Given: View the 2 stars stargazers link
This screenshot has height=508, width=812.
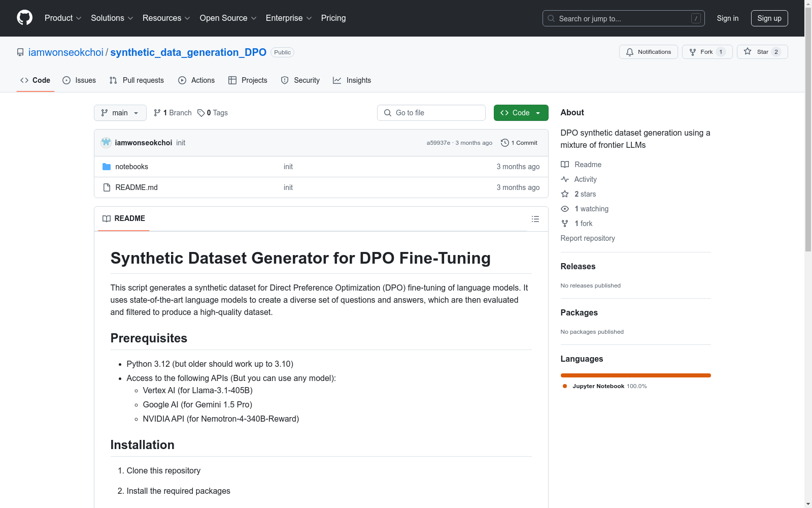Looking at the screenshot, I should coord(579,194).
